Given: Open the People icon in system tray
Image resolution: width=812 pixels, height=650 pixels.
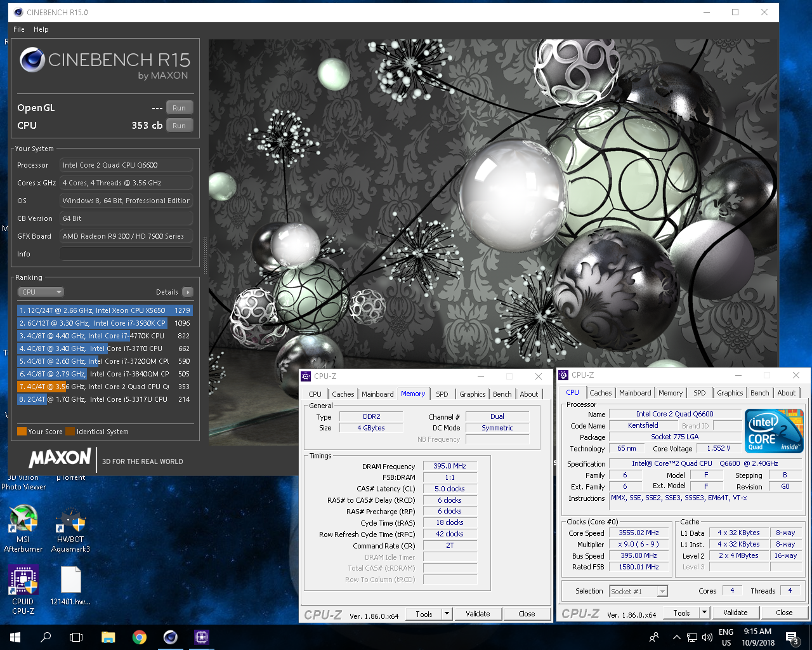Looking at the screenshot, I should [x=654, y=637].
